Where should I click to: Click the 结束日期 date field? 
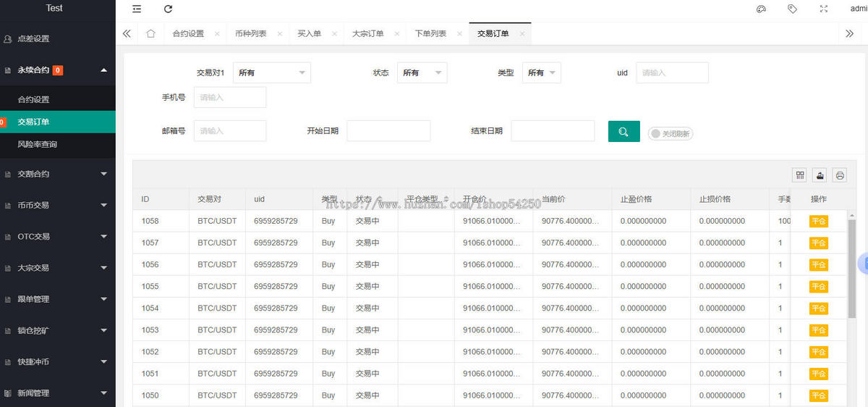[553, 130]
